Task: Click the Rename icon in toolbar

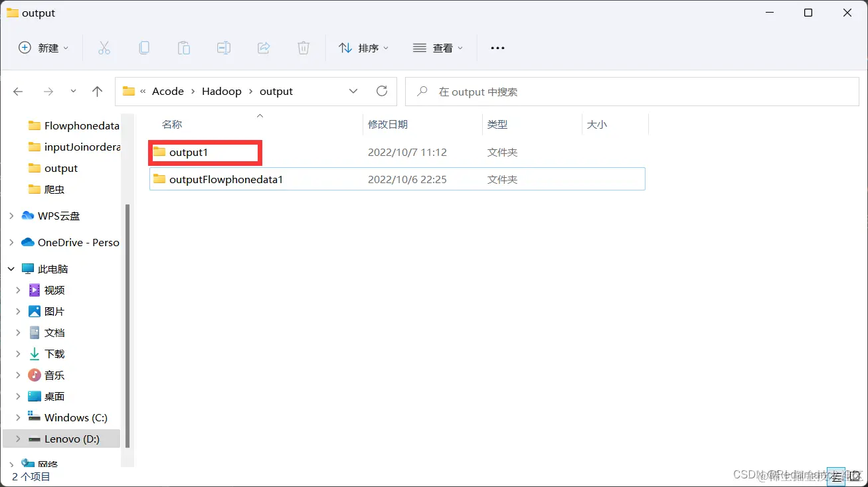Action: pyautogui.click(x=224, y=48)
